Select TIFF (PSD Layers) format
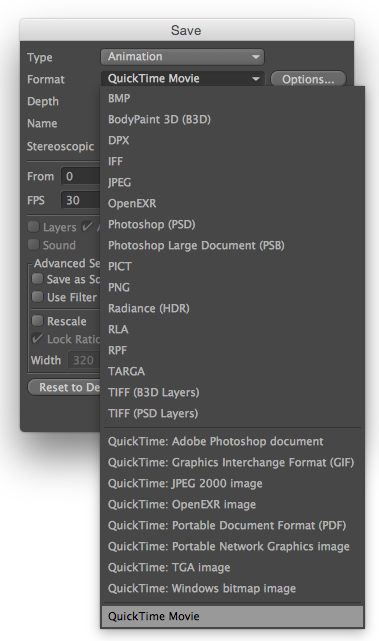379x641 pixels. coord(232,413)
